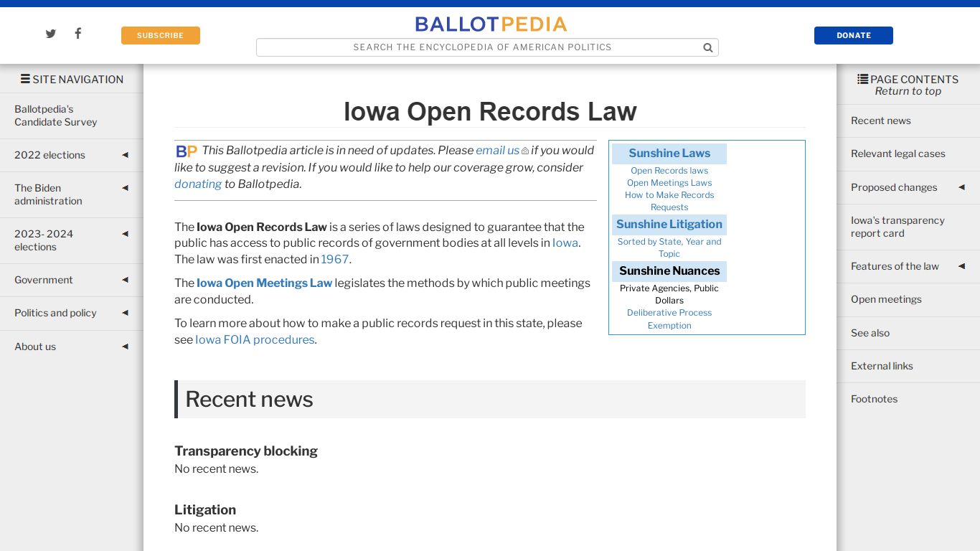This screenshot has height=551, width=980.
Task: Expand Features of the law arrow
Action: (x=961, y=266)
